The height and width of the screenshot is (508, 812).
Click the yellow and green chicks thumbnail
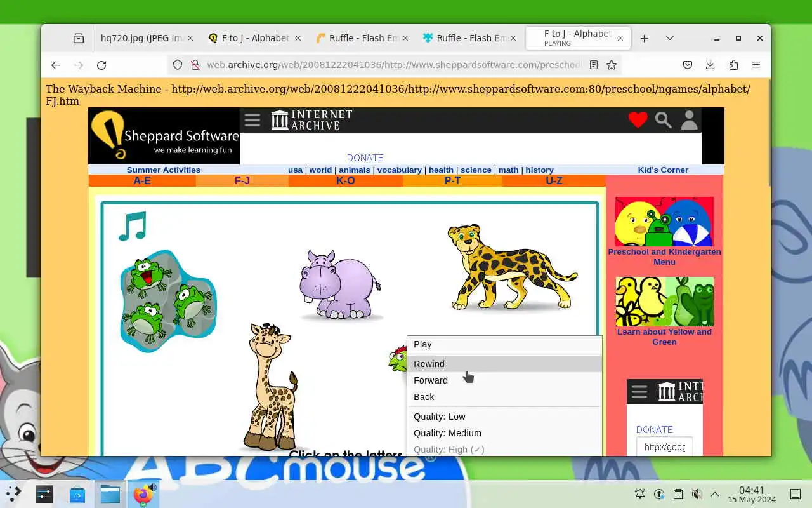[664, 302]
